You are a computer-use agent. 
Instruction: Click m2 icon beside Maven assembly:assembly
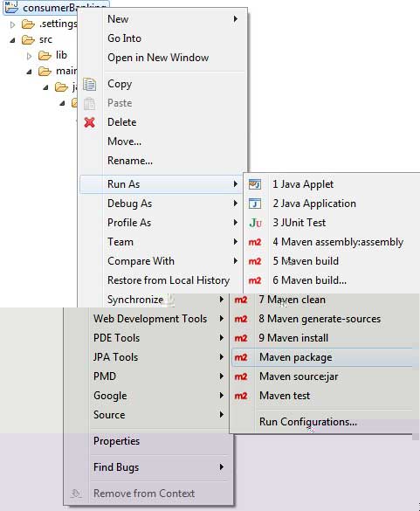[255, 242]
